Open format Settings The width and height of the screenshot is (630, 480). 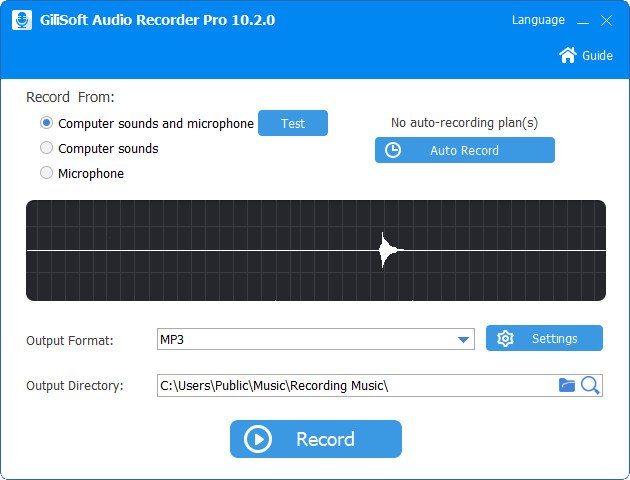(554, 339)
